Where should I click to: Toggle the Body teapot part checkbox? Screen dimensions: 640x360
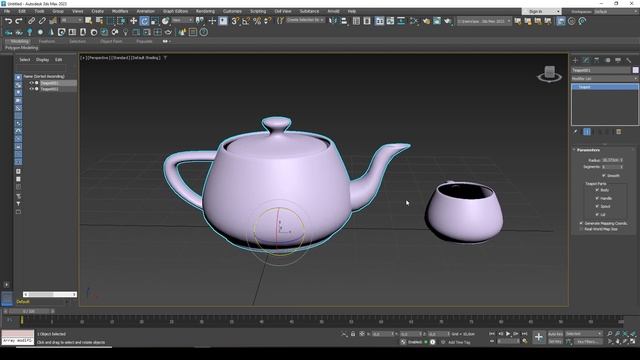[597, 190]
